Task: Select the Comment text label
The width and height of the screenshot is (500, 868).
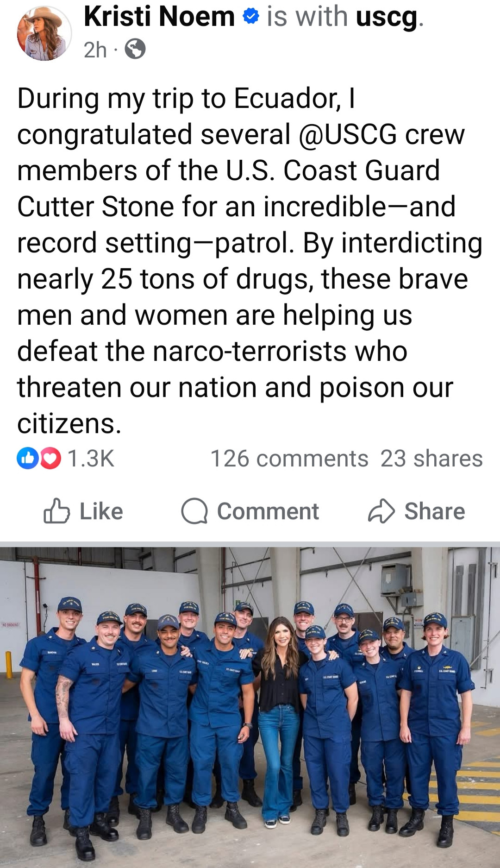Action: tap(268, 511)
